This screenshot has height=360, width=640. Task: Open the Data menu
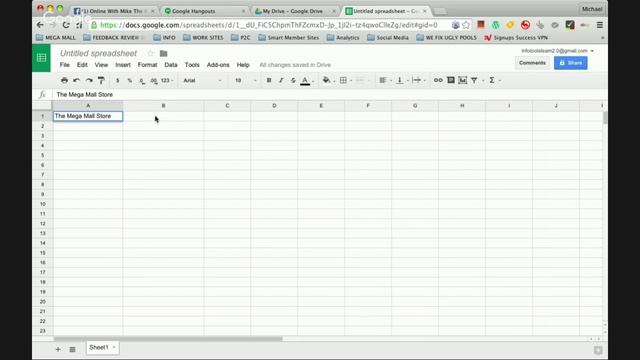171,65
